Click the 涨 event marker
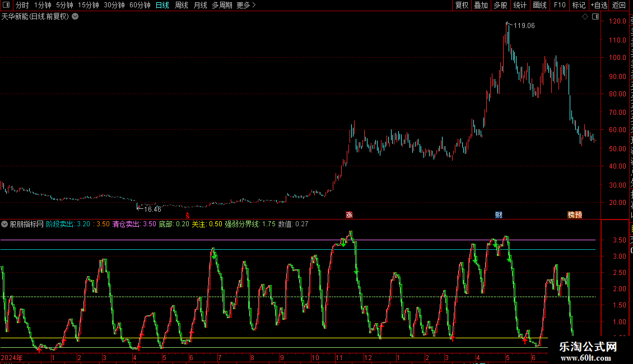The height and width of the screenshot is (364, 633). 349,215
